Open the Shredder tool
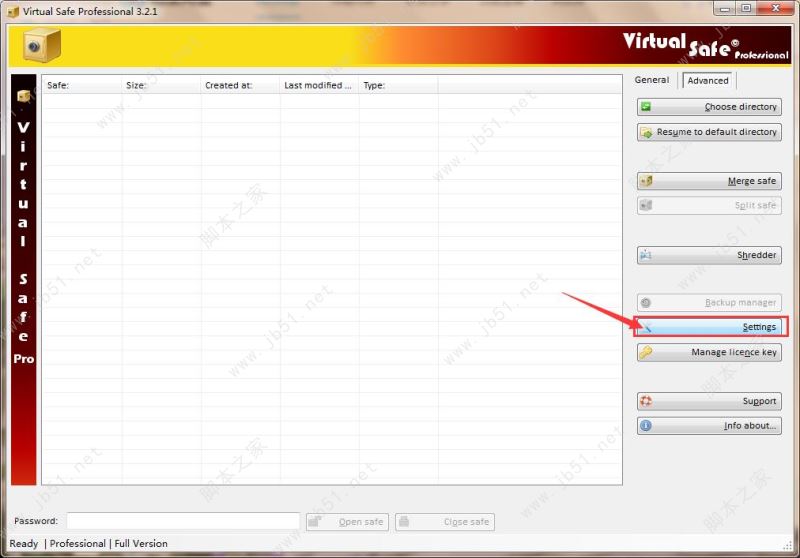This screenshot has height=558, width=800. 709,255
